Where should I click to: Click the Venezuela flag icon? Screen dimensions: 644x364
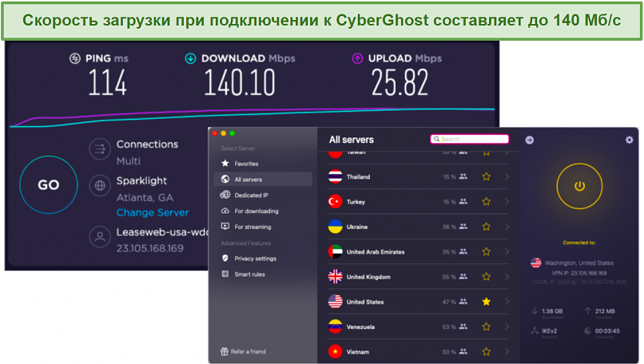(335, 326)
